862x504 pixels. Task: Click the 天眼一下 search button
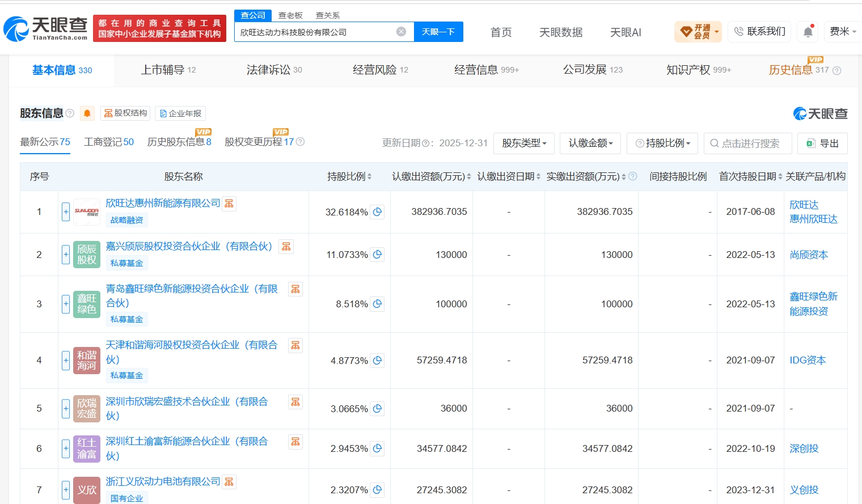pos(438,32)
